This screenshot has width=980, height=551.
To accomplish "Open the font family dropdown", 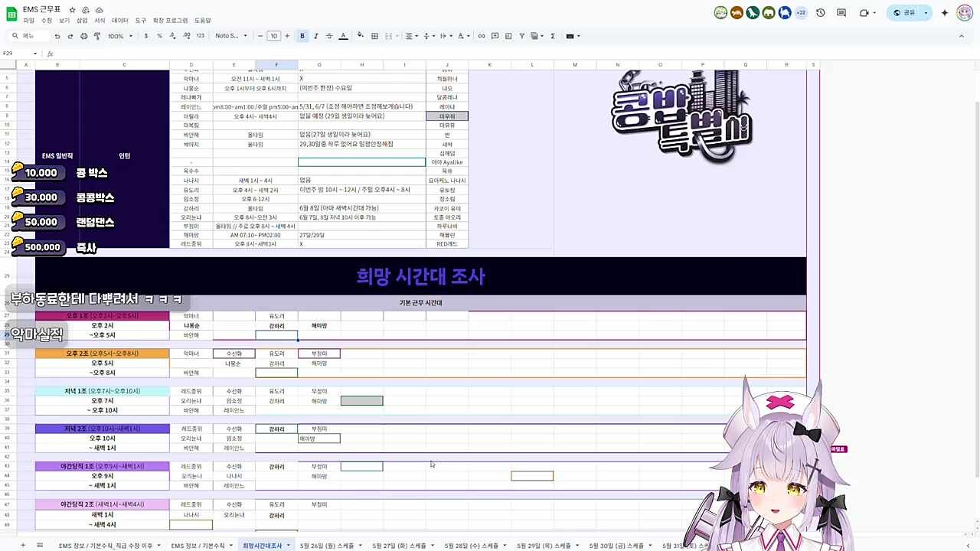I will pos(231,36).
